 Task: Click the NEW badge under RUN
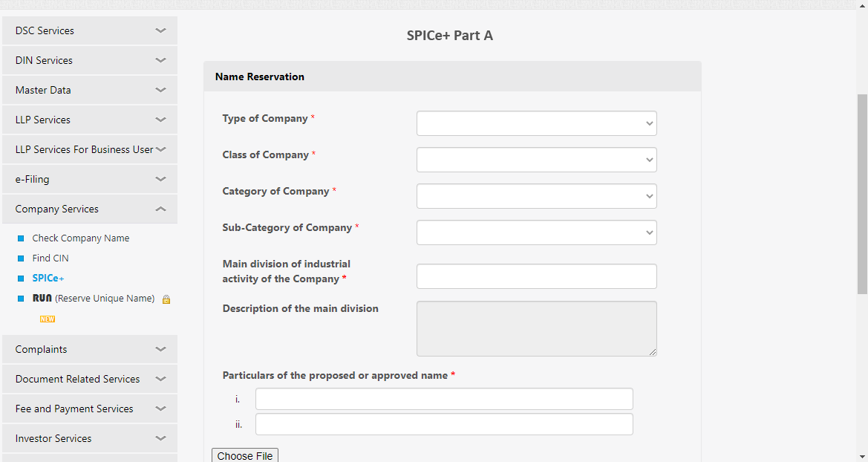[47, 319]
